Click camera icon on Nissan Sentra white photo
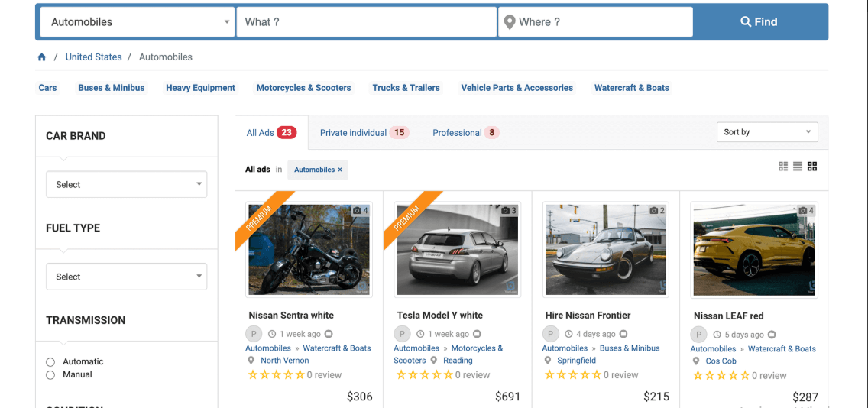 tap(357, 211)
